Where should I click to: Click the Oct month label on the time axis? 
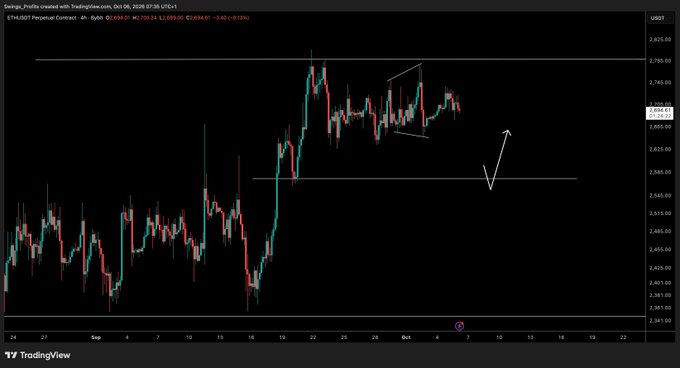[x=406, y=337]
